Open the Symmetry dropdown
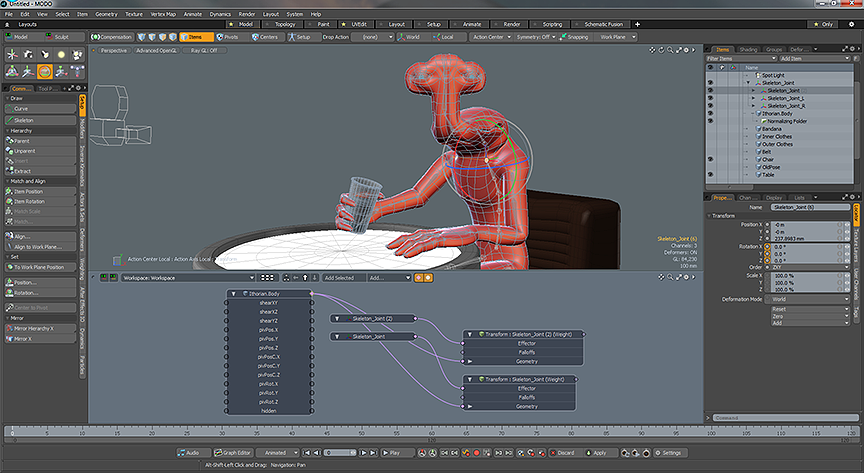This screenshot has height=473, width=864. pos(536,37)
